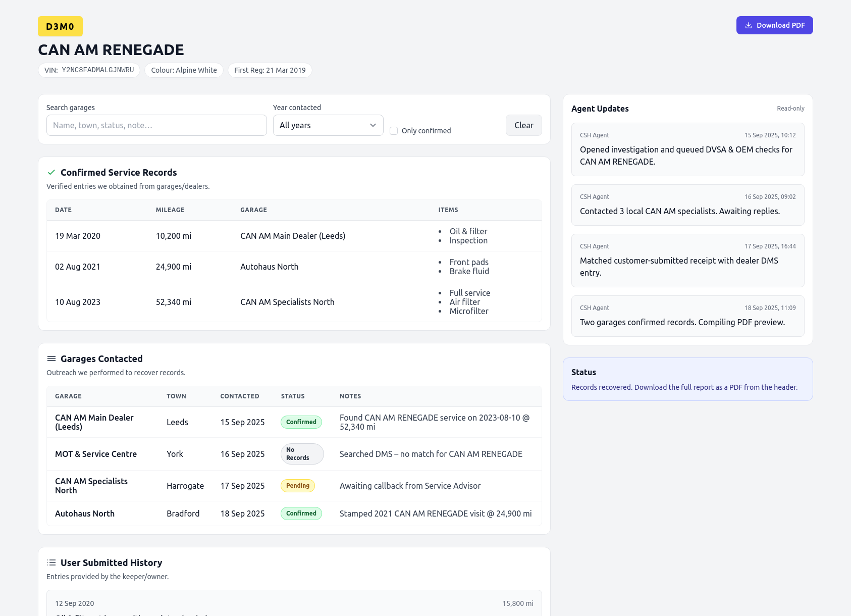Click the Confirmed badge for CAN AM Main Dealer
This screenshot has height=616, width=851.
tap(301, 422)
